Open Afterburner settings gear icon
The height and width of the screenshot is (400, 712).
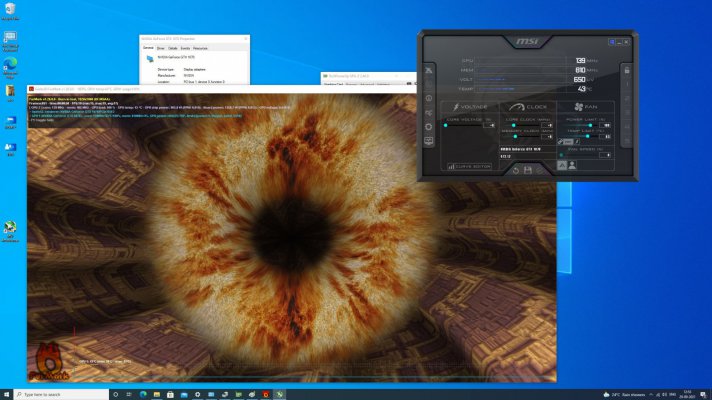(x=429, y=127)
